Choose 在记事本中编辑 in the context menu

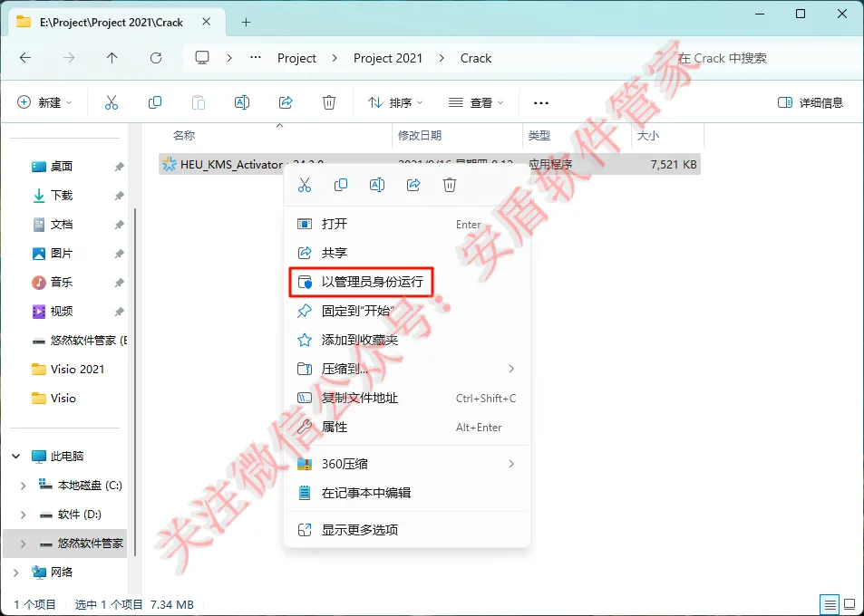point(407,493)
